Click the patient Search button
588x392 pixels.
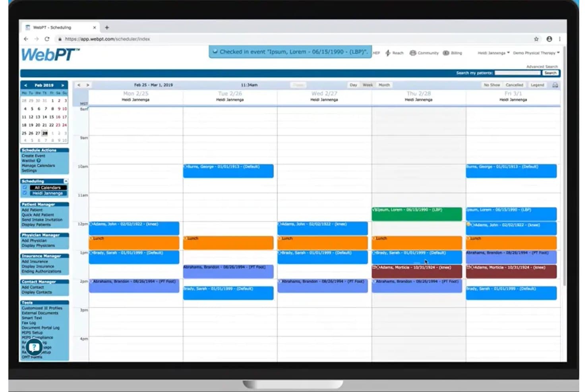pos(551,73)
